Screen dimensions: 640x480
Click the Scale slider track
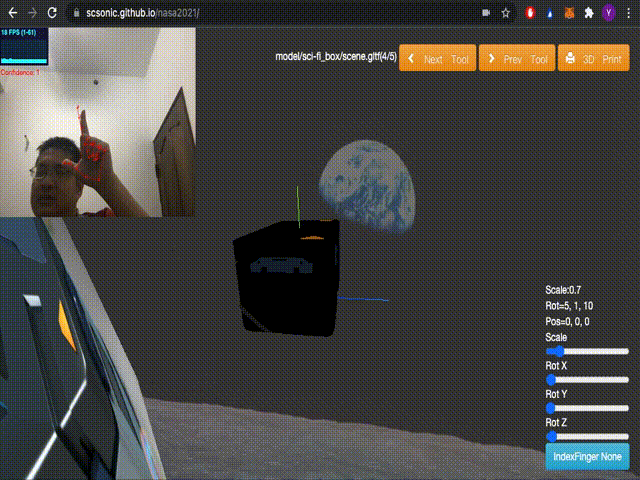[x=587, y=351]
